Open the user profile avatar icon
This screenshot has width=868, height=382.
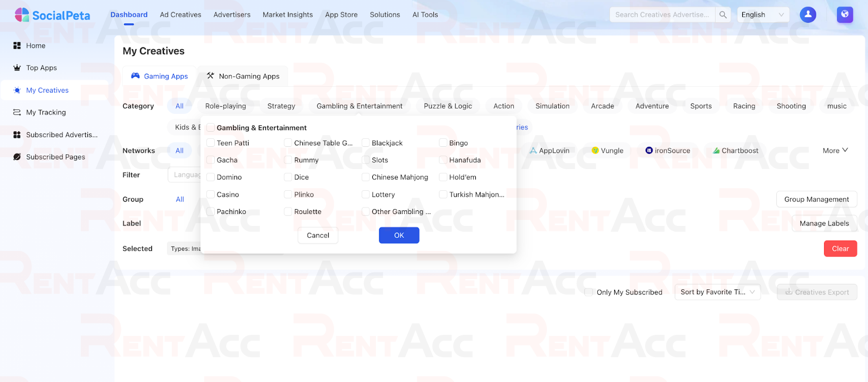pos(808,15)
